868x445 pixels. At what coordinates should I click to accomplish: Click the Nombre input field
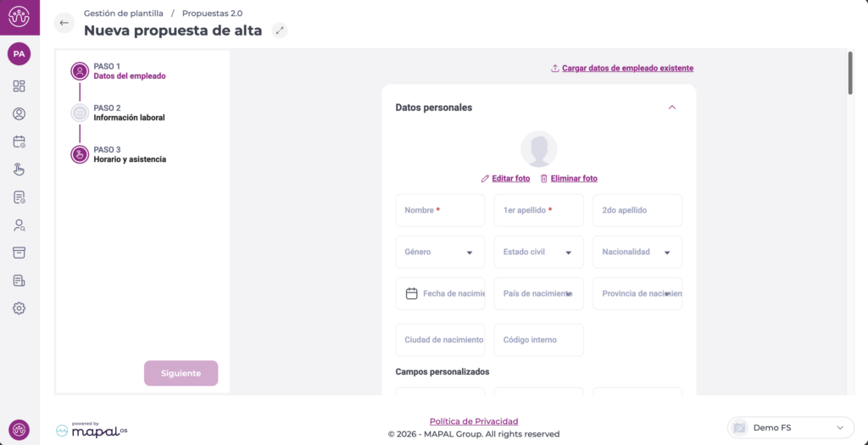[x=440, y=210]
